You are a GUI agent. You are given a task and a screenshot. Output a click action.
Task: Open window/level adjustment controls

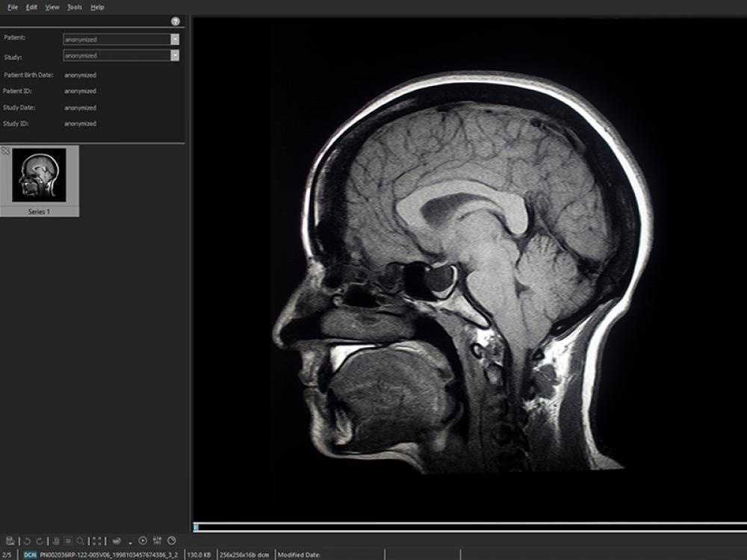click(x=156, y=541)
